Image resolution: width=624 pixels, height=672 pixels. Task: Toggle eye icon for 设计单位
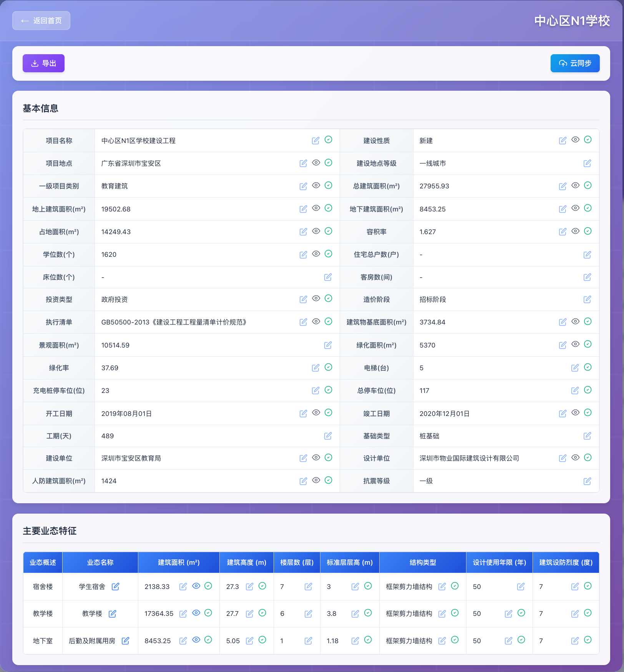coord(575,457)
